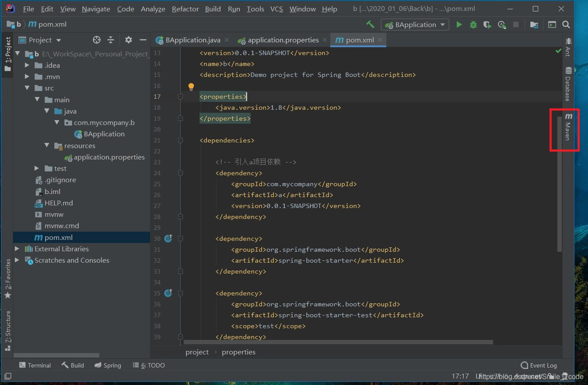Toggle fold marker at line 19 closing properties
Viewport: 588px width, 385px height.
tap(180, 118)
